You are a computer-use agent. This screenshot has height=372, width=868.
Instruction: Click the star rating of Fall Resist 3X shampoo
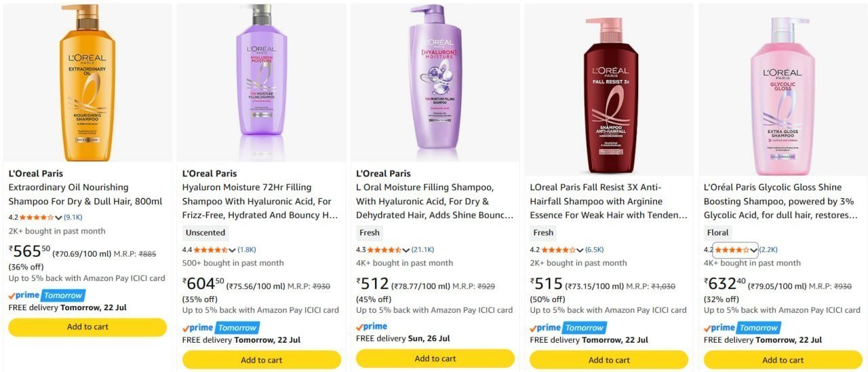click(558, 250)
